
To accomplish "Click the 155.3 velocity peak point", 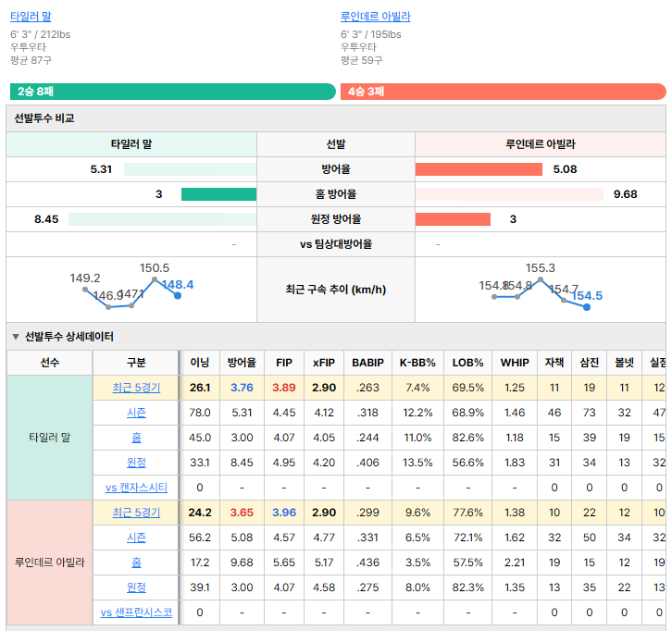I will coord(541,279).
